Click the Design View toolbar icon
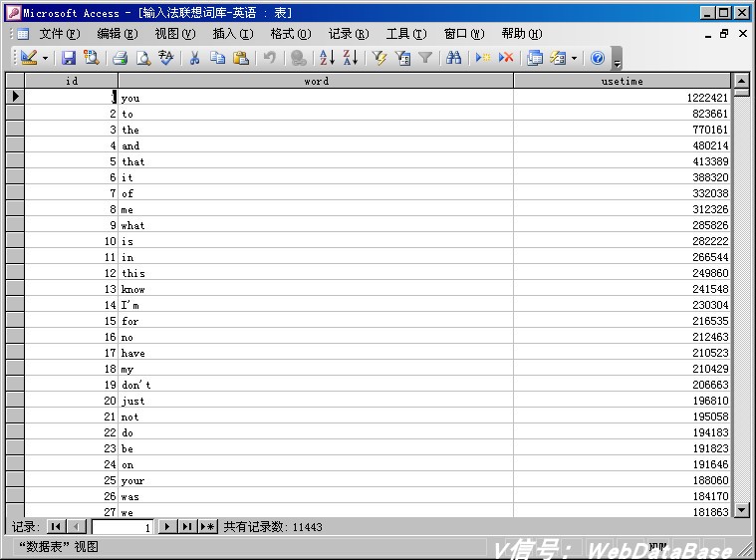Screen dimensions: 756x560 (29, 58)
